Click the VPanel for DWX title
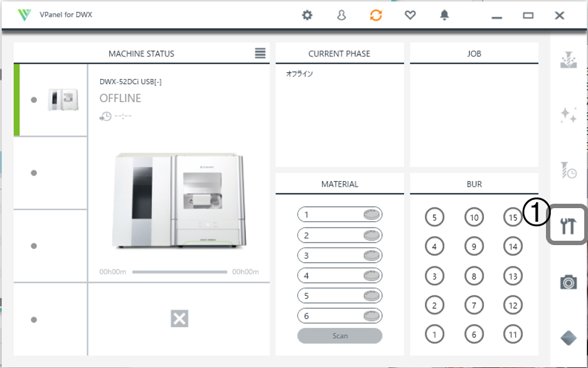This screenshot has height=368, width=588. 66,14
